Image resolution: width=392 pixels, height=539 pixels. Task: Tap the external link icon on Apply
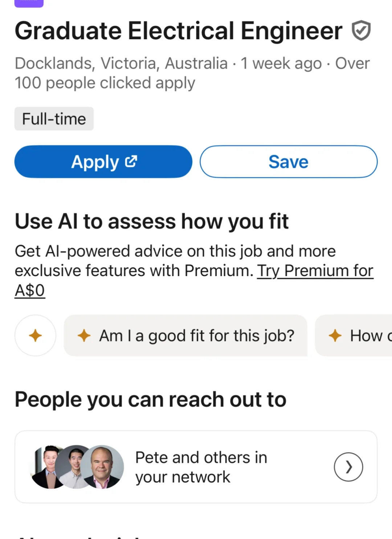pos(131,161)
